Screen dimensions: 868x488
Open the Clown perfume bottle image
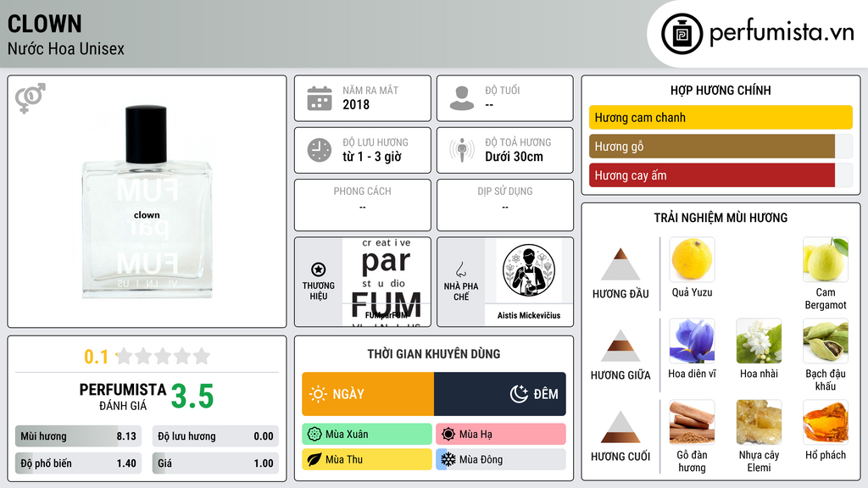(x=147, y=202)
